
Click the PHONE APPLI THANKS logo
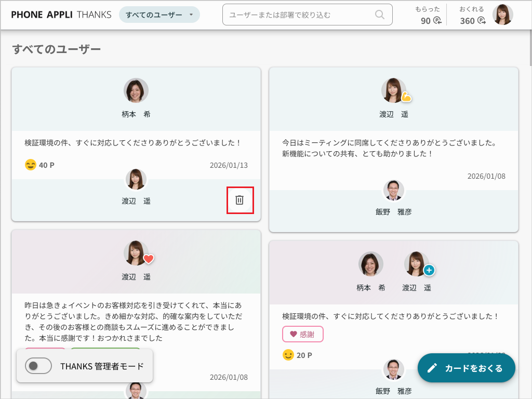[61, 15]
